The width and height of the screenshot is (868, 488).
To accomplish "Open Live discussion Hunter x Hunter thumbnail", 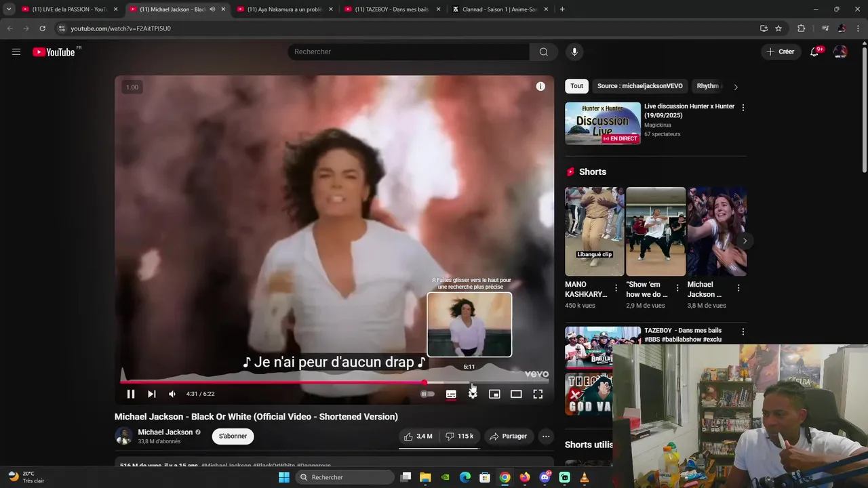I will pyautogui.click(x=603, y=123).
